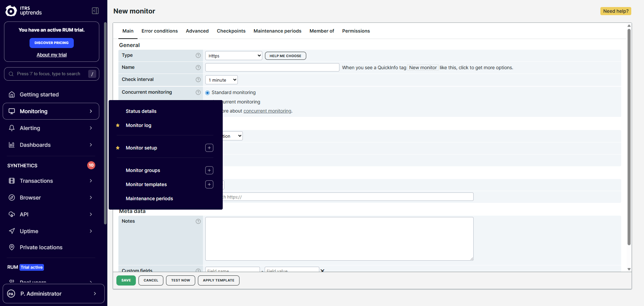Switch to the Main tab
644x306 pixels.
tap(128, 31)
